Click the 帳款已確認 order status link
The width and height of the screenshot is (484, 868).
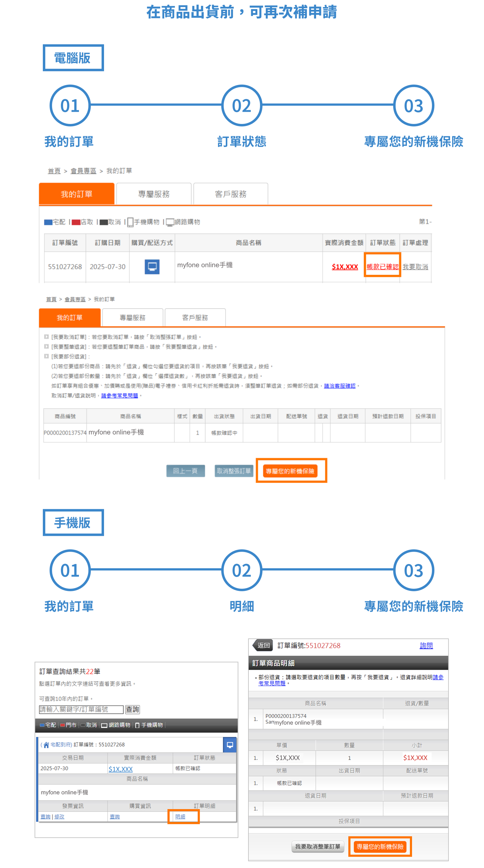[x=382, y=267]
